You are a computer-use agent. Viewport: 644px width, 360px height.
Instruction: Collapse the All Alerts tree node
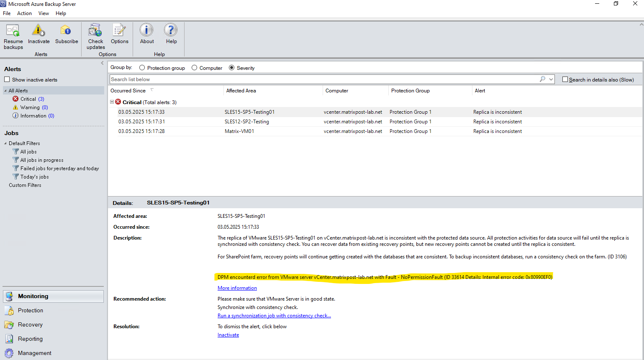5,91
